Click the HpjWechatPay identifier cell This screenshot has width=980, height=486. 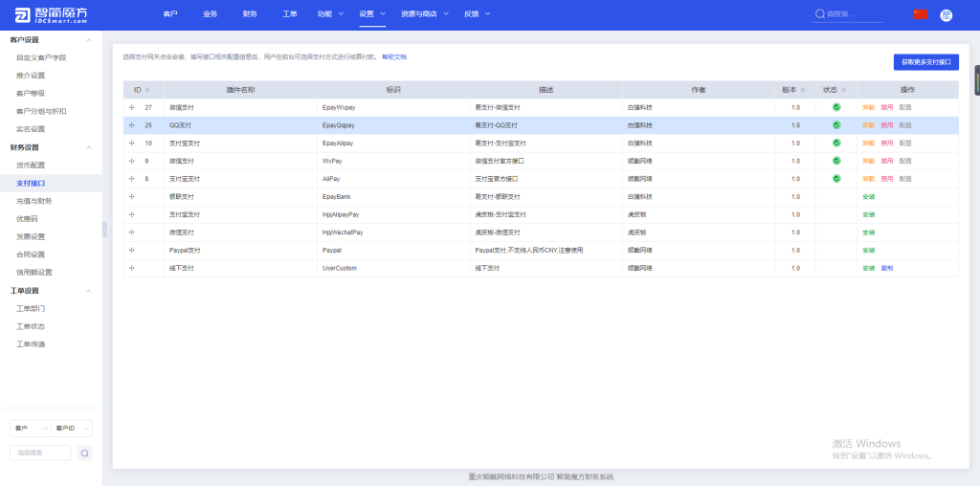[x=393, y=232]
